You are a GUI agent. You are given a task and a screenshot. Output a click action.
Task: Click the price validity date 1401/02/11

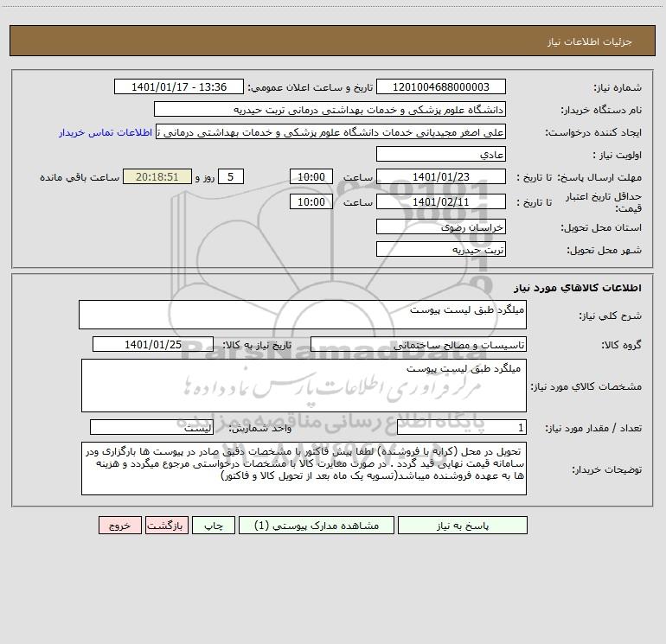click(x=441, y=201)
